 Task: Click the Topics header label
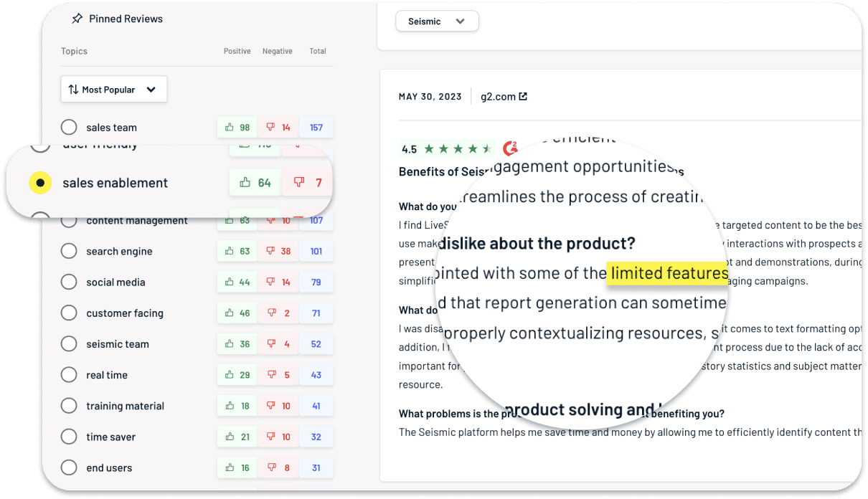(74, 51)
